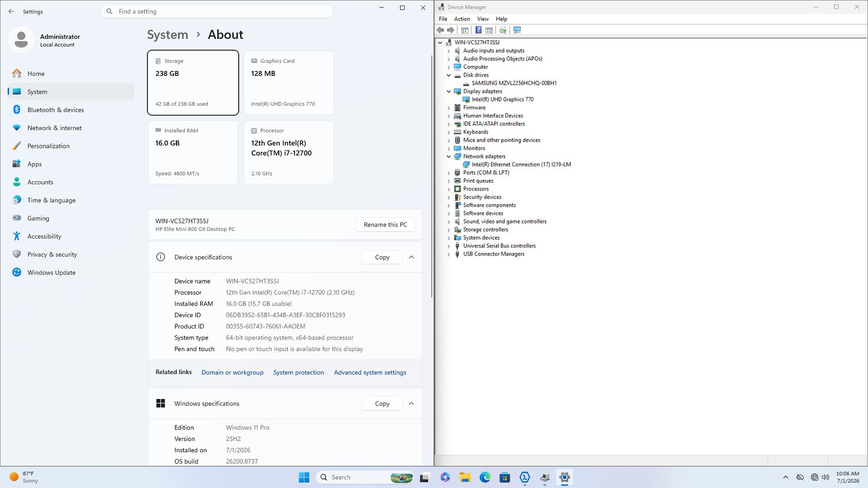868x488 pixels.
Task: Collapse the Device specifications section
Action: (x=411, y=257)
